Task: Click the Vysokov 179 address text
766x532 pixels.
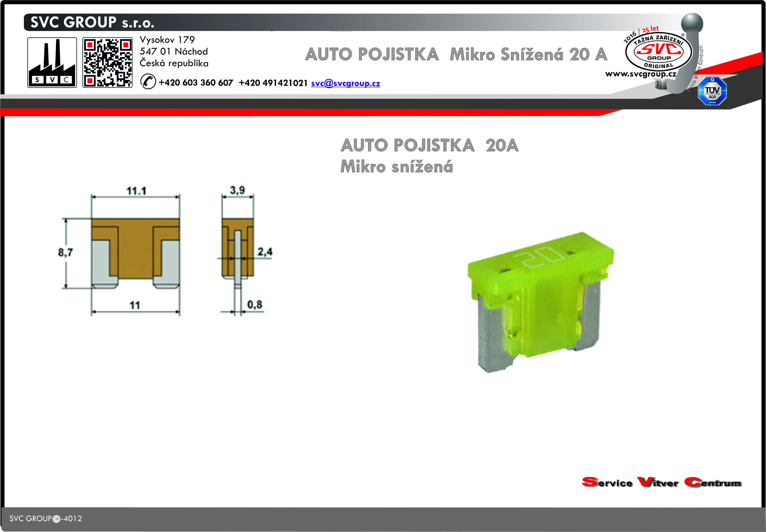Action: (x=167, y=40)
